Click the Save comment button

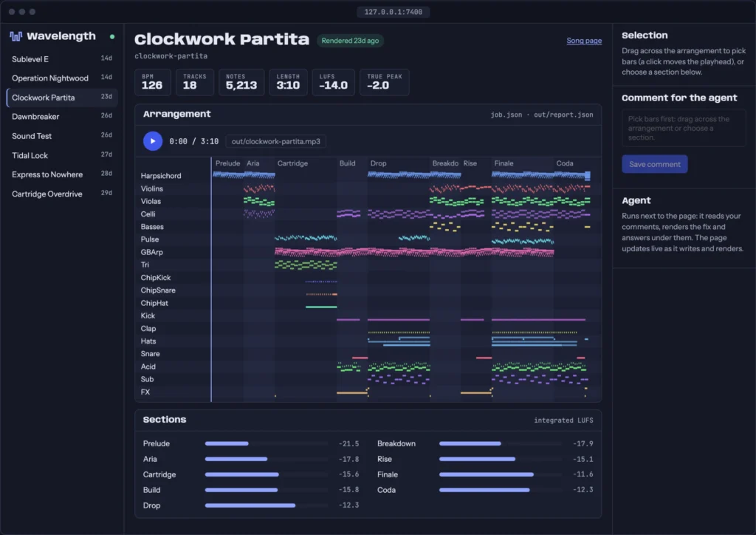pos(654,164)
